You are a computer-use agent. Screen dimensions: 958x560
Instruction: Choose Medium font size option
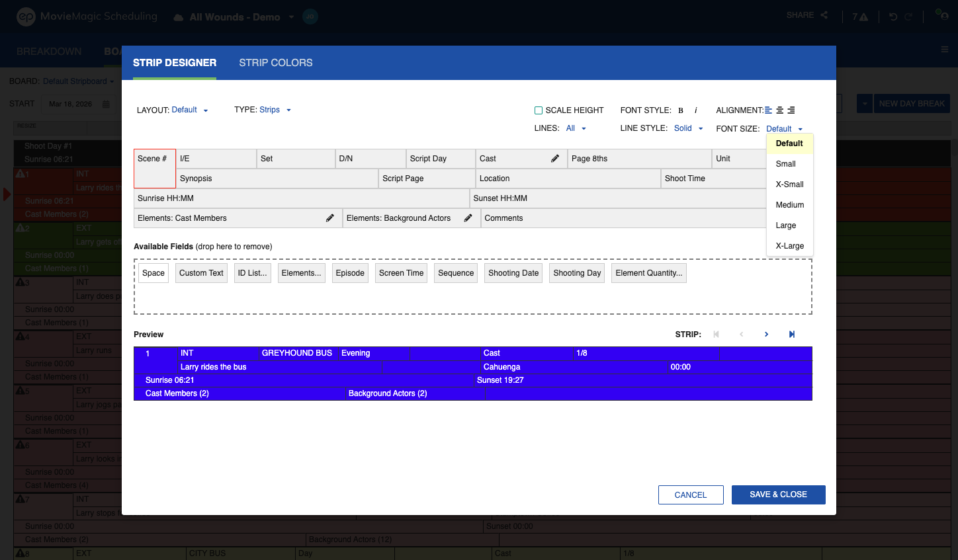tap(789, 205)
